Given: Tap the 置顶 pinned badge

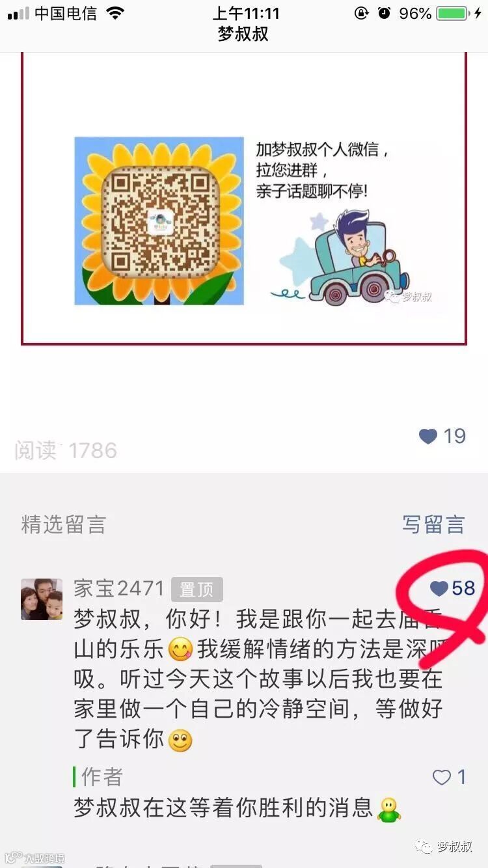Looking at the screenshot, I should coord(197,590).
